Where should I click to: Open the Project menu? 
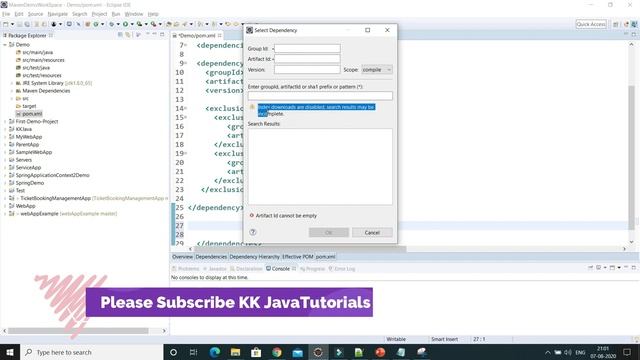tap(99, 14)
